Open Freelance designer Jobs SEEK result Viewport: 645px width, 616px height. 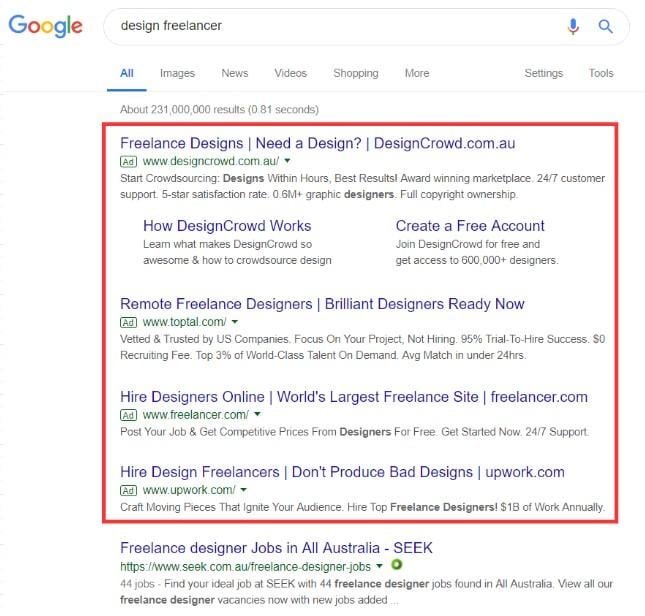[x=276, y=548]
